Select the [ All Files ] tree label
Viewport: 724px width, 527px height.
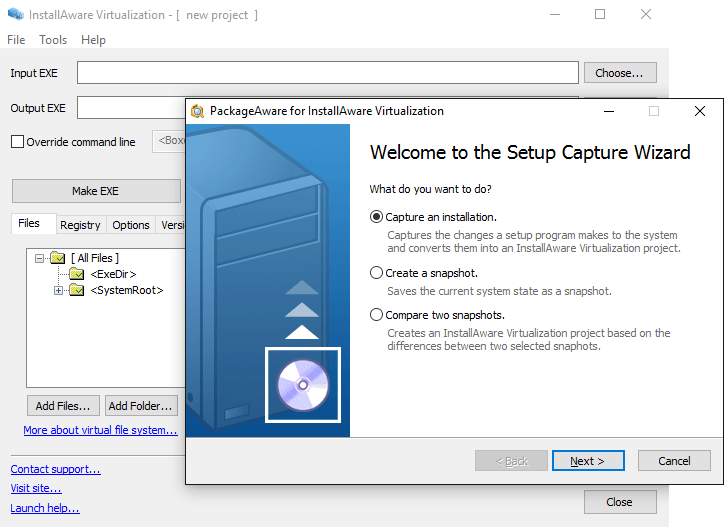coord(95,258)
